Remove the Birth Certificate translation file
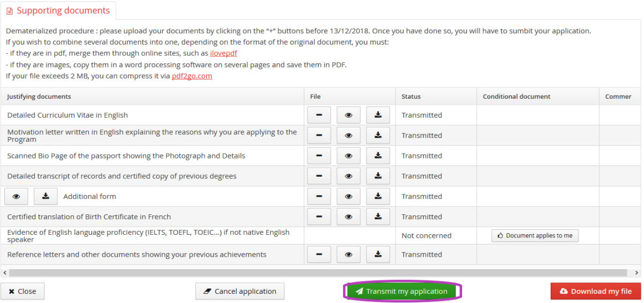This screenshot has height=303, width=644. pos(319,217)
